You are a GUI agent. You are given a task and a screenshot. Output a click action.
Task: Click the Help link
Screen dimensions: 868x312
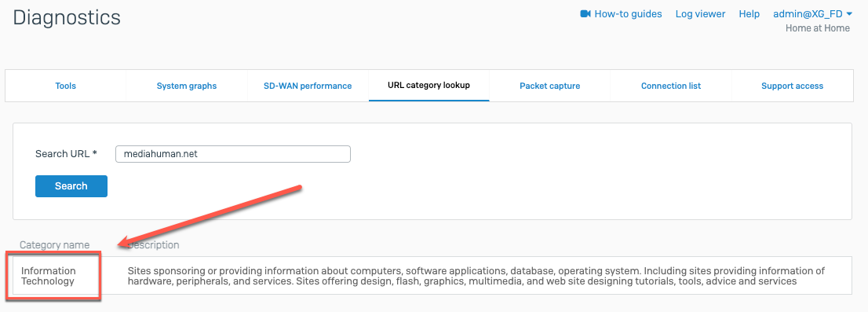pos(749,14)
